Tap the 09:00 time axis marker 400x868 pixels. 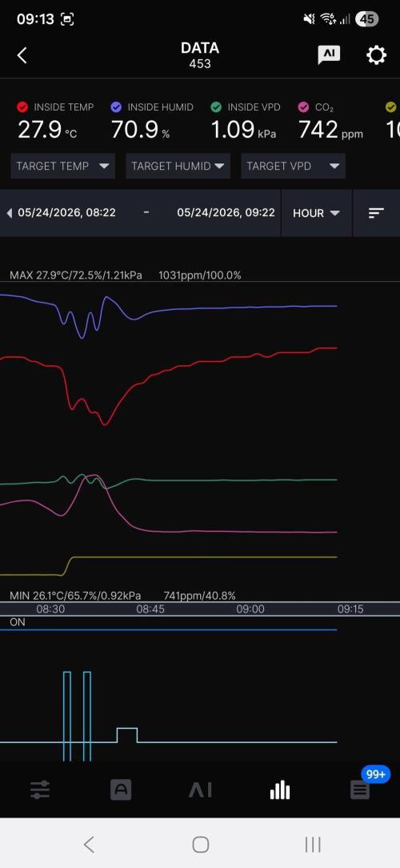click(x=250, y=609)
